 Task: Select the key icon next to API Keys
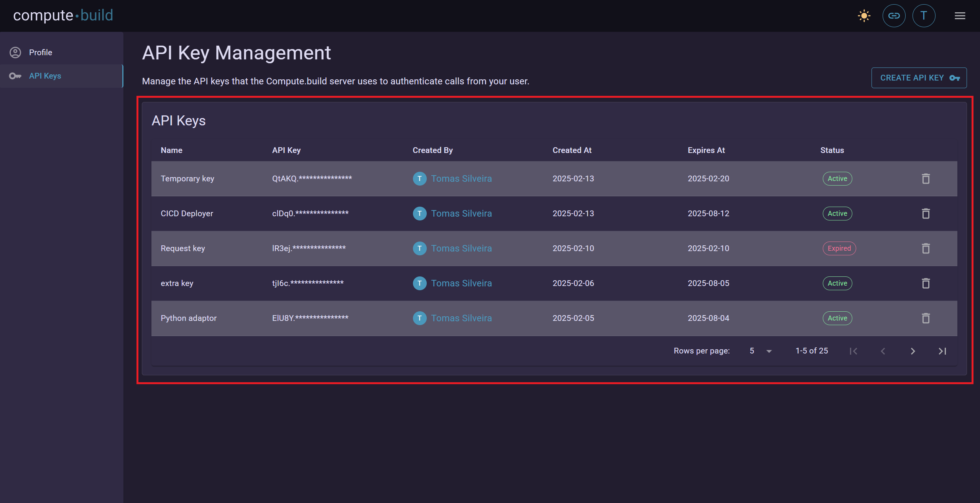(15, 76)
